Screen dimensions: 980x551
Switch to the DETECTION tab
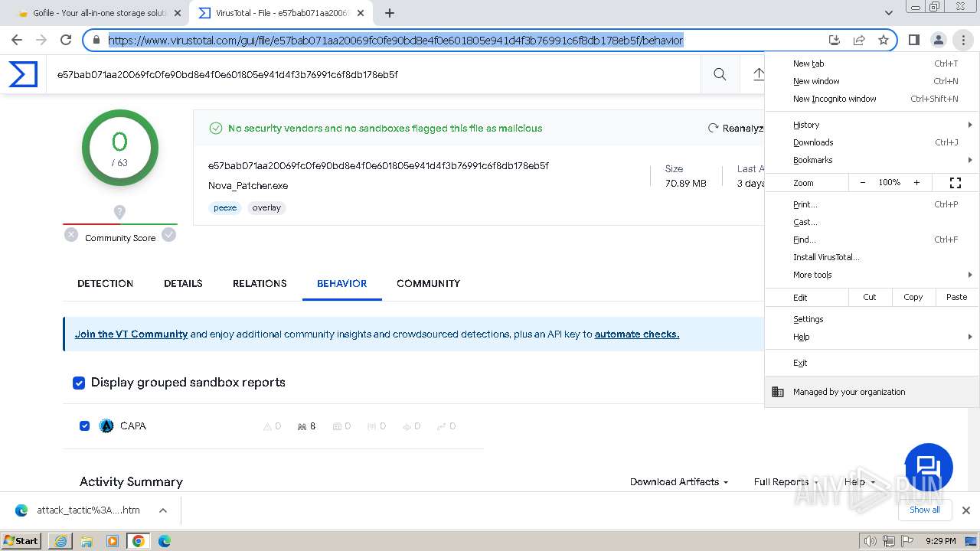106,283
